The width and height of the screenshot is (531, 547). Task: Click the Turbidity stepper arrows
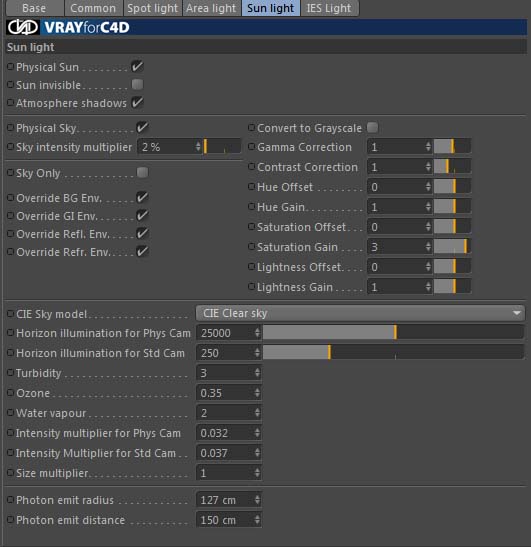(257, 373)
